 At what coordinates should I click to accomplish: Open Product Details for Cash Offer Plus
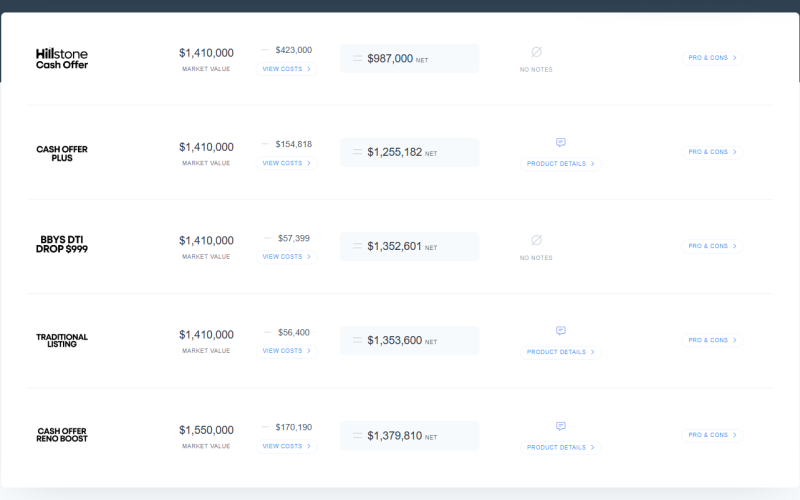point(560,164)
